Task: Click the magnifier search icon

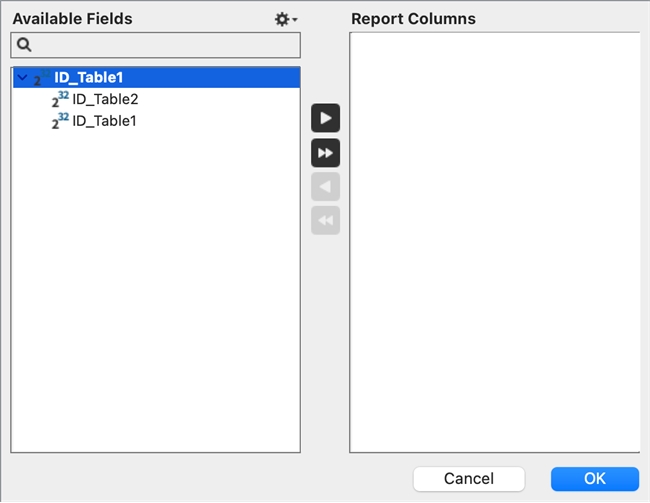Action: pos(25,45)
